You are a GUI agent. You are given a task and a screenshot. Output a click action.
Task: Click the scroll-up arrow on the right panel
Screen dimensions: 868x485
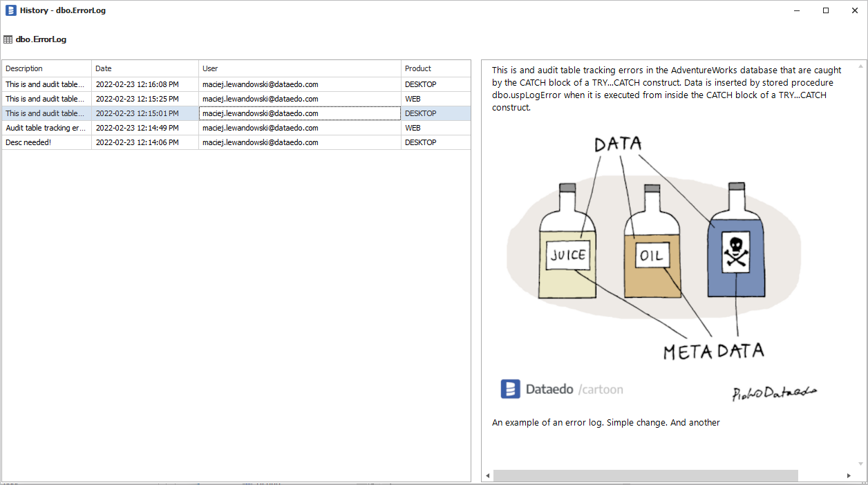click(861, 64)
